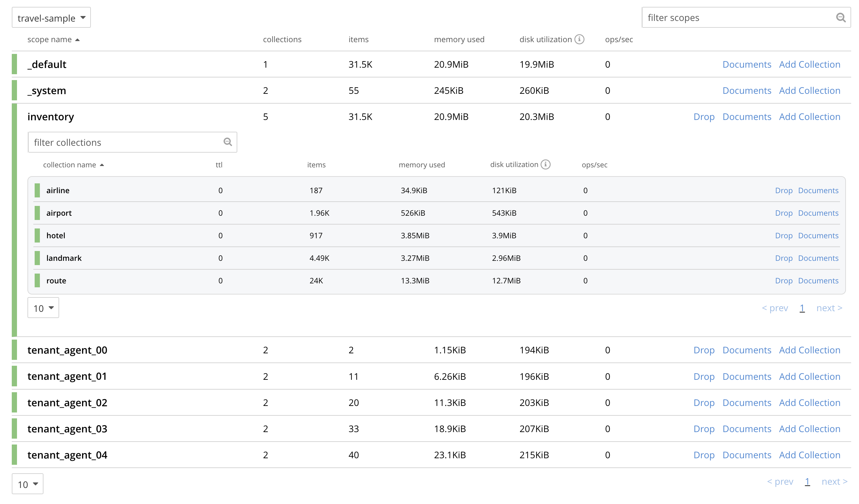Click the filter collections search magnifier icon
Screen dimensions: 859x504
(x=228, y=142)
